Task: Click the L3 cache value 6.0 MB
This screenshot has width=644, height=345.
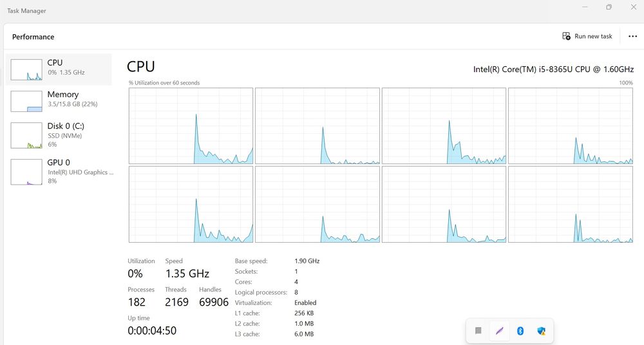Action: pos(304,334)
